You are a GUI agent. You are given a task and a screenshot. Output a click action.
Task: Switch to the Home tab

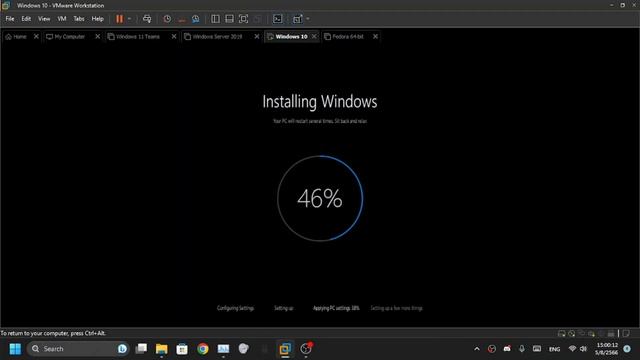click(16, 37)
